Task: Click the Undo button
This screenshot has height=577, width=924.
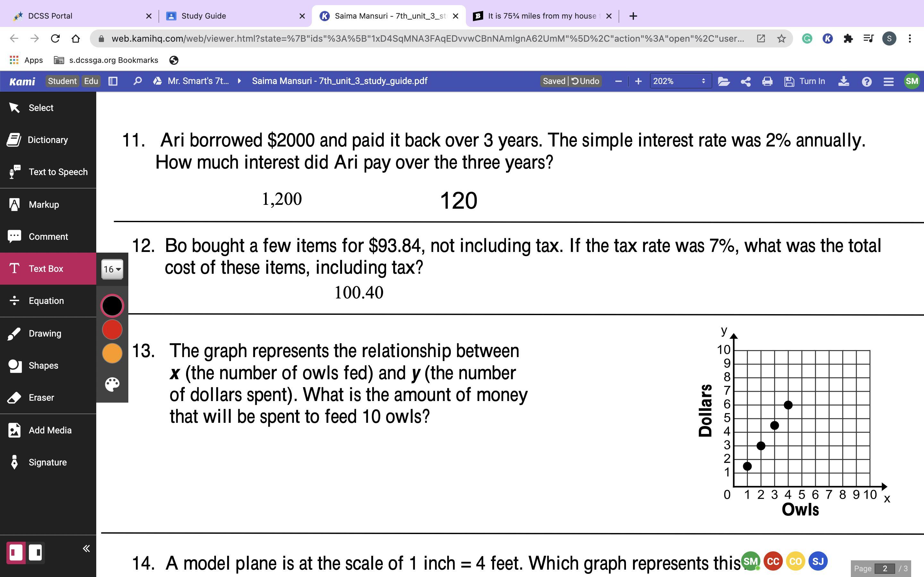Action: 585,81
